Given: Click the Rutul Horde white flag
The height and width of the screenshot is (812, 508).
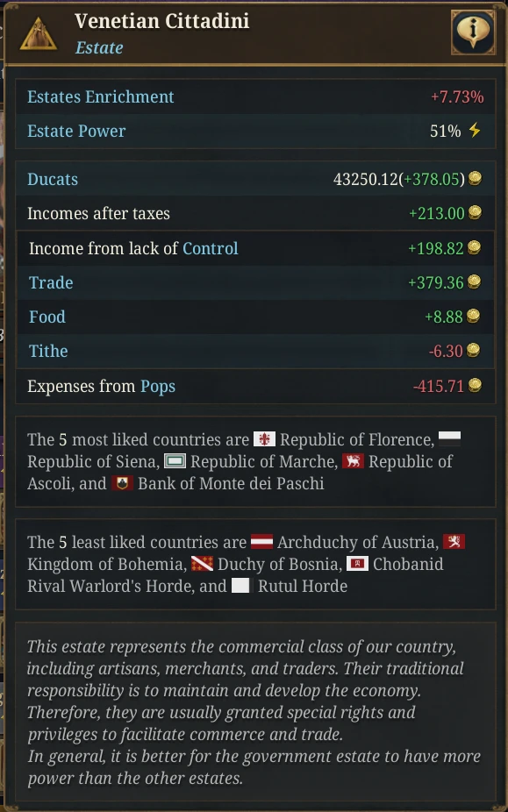Looking at the screenshot, I should (240, 586).
